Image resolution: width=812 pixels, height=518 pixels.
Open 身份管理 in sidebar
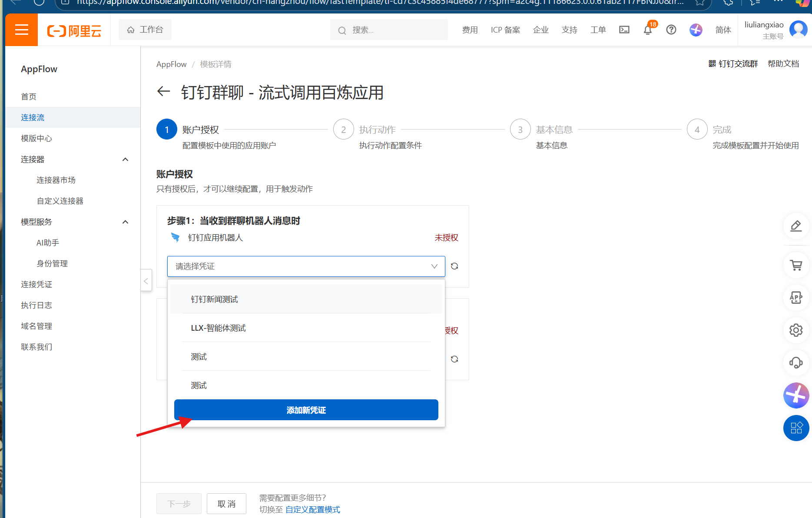pos(52,263)
